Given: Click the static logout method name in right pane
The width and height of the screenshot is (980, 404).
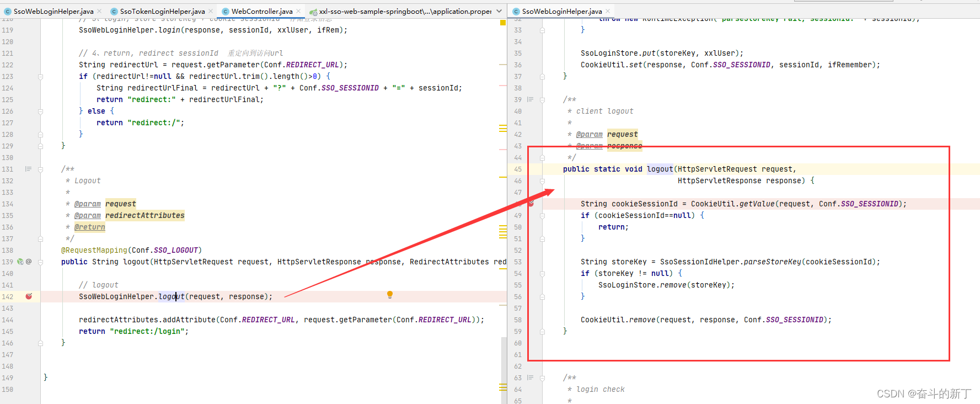Looking at the screenshot, I should pos(660,169).
